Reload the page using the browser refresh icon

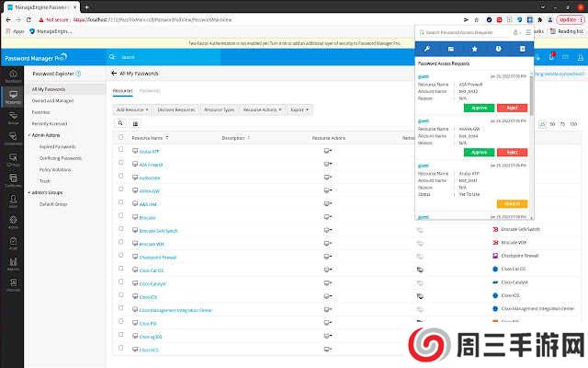[28, 19]
